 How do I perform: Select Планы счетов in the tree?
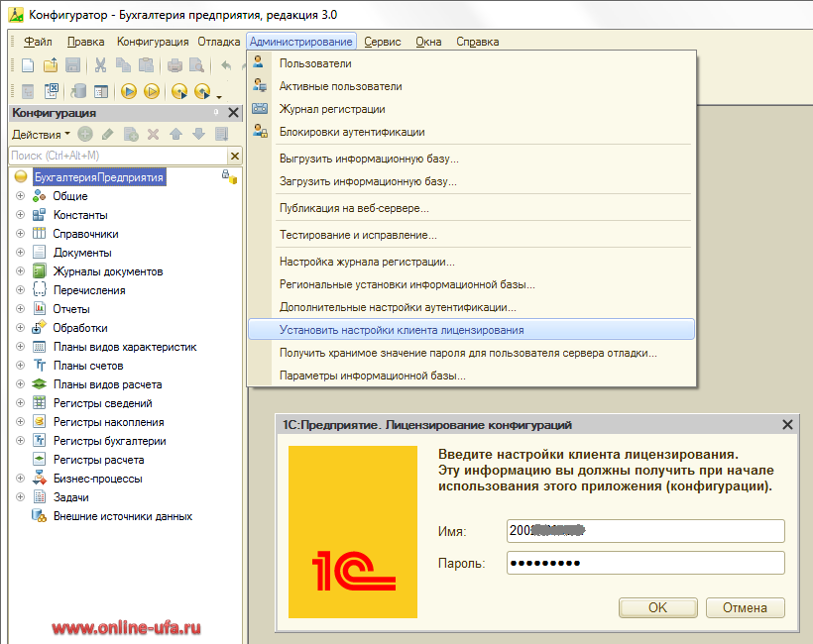point(88,366)
